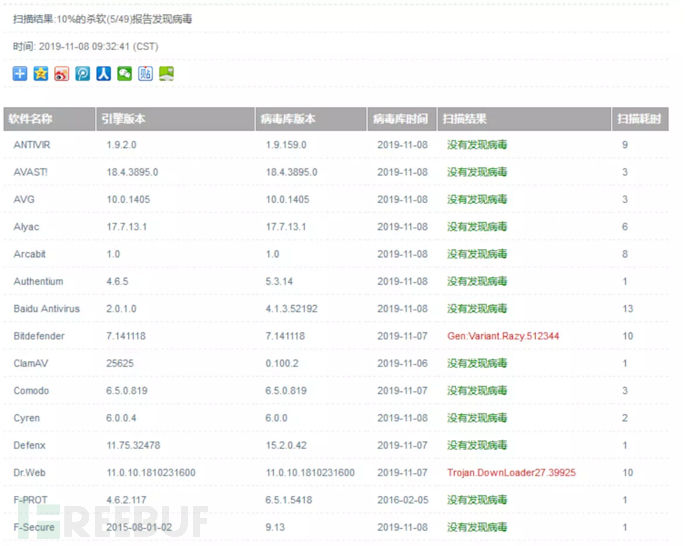Share to Tencent Weibo icon
690x546 pixels.
click(x=82, y=73)
